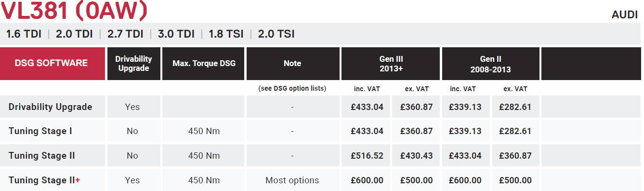
Task: Click the VL381 (0AW) title
Action: pyautogui.click(x=73, y=10)
